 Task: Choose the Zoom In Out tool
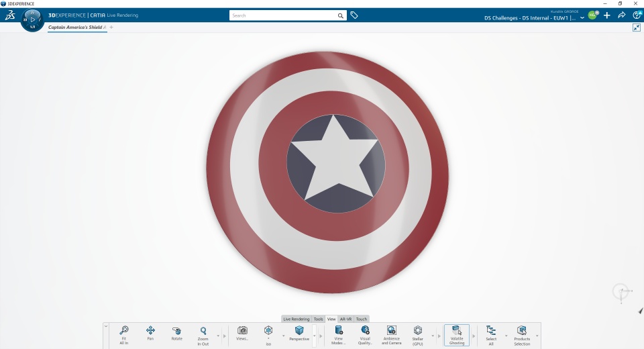pyautogui.click(x=203, y=335)
